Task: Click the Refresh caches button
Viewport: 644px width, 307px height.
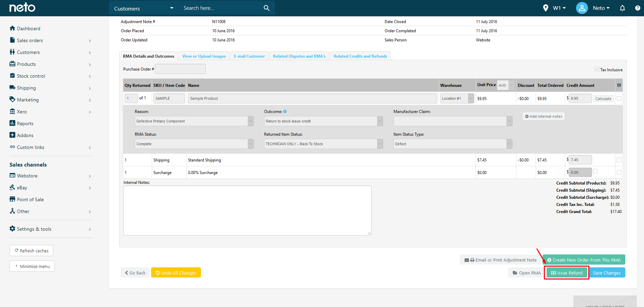Action: pyautogui.click(x=31, y=251)
